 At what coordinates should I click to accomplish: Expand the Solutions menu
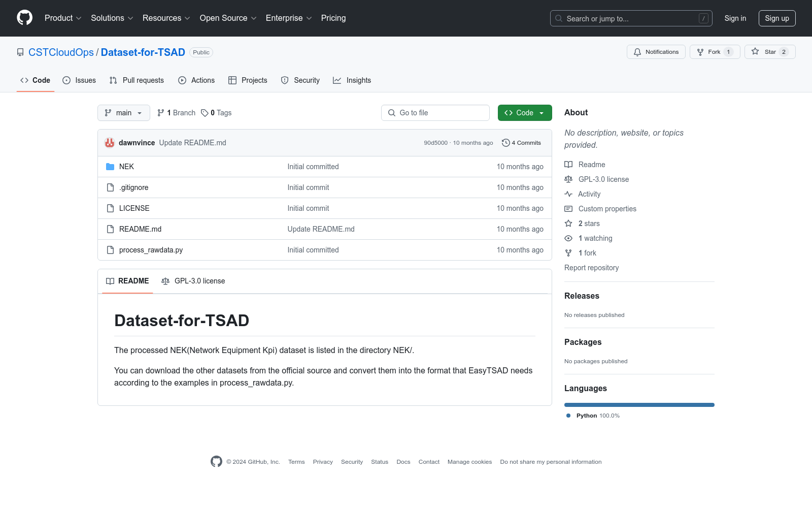[x=112, y=18]
